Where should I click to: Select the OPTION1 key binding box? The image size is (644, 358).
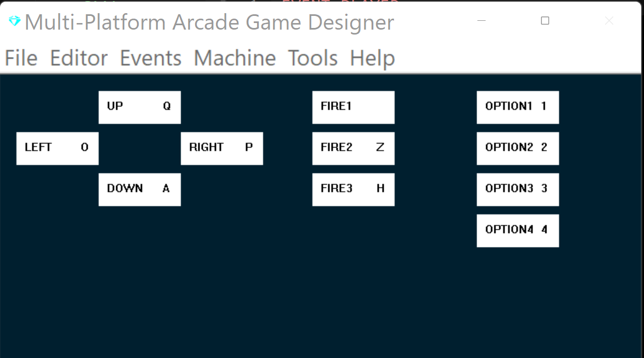point(517,107)
